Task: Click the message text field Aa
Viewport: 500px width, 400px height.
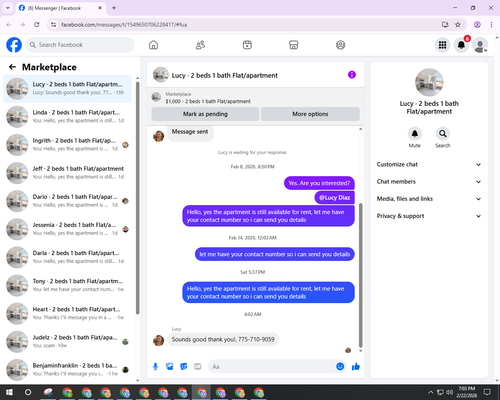Action: [x=272, y=367]
